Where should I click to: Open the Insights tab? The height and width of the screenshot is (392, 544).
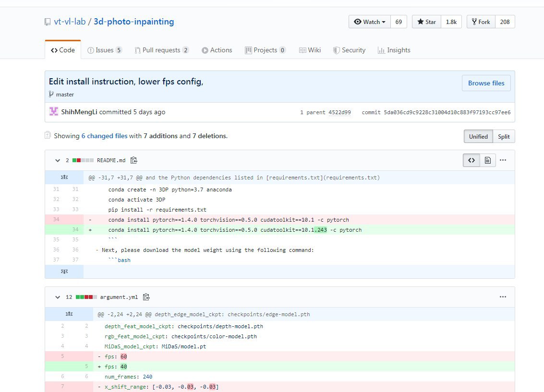tap(394, 50)
